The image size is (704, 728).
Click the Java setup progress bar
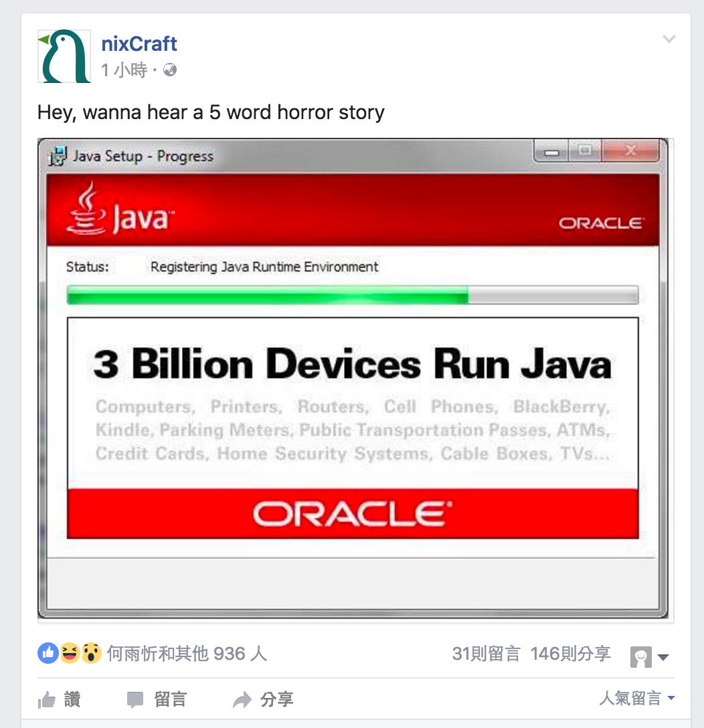pyautogui.click(x=353, y=295)
